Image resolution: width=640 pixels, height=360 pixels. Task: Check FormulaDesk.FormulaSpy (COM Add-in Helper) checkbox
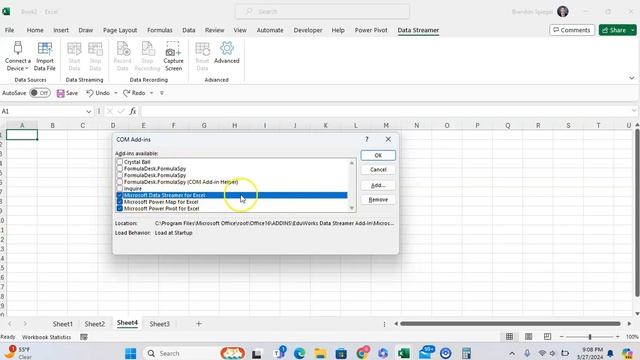click(120, 182)
